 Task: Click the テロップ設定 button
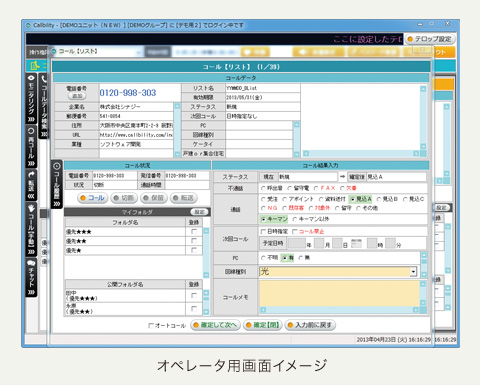coord(430,39)
